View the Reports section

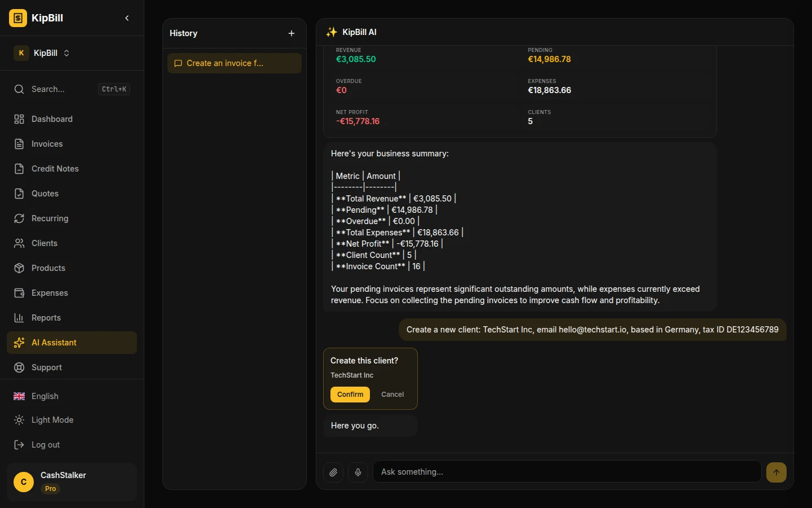[46, 318]
